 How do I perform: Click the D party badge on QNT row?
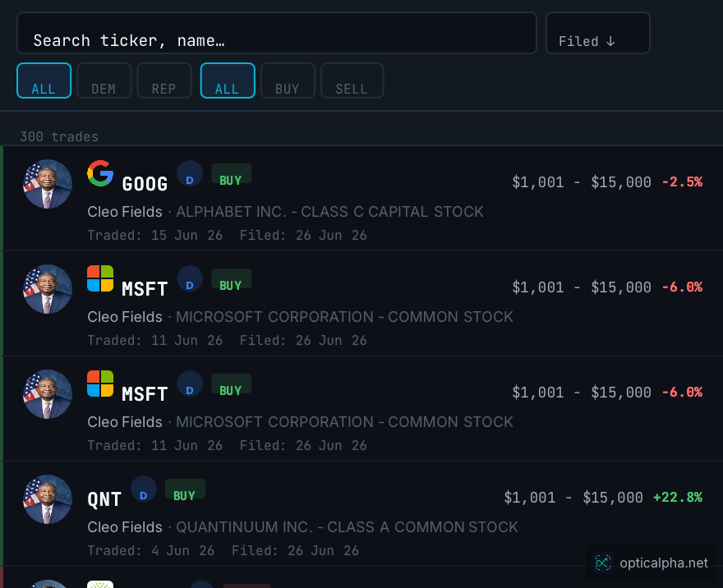click(x=144, y=489)
